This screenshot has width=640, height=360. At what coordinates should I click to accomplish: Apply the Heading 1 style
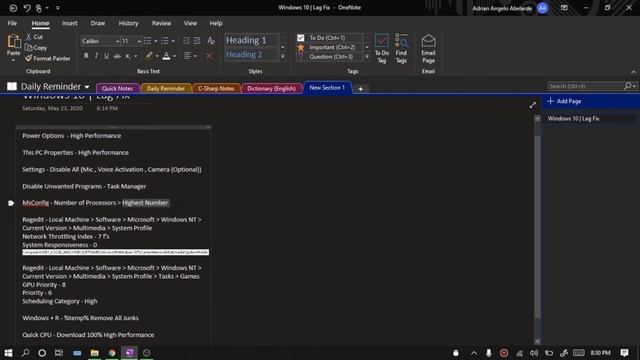[x=251, y=40]
